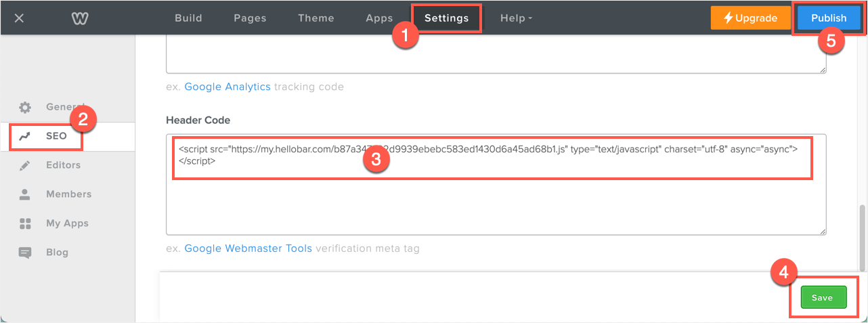The height and width of the screenshot is (323, 868).
Task: Click the Blog speech-bubble icon
Action: pyautogui.click(x=25, y=253)
